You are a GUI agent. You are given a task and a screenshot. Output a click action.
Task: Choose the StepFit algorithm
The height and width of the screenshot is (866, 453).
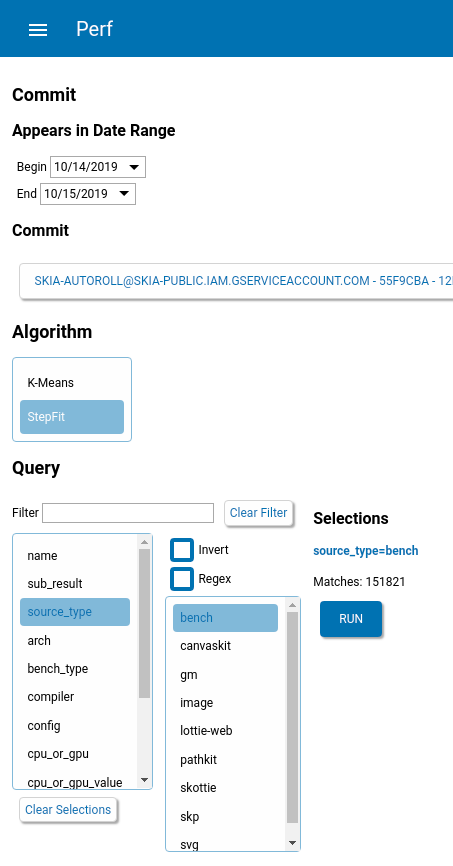pos(72,417)
